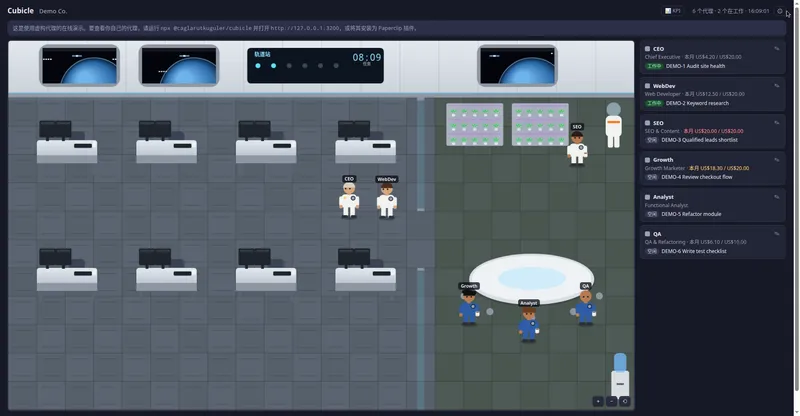800x416 pixels.
Task: Click the agents status summary in header
Action: tap(730, 11)
